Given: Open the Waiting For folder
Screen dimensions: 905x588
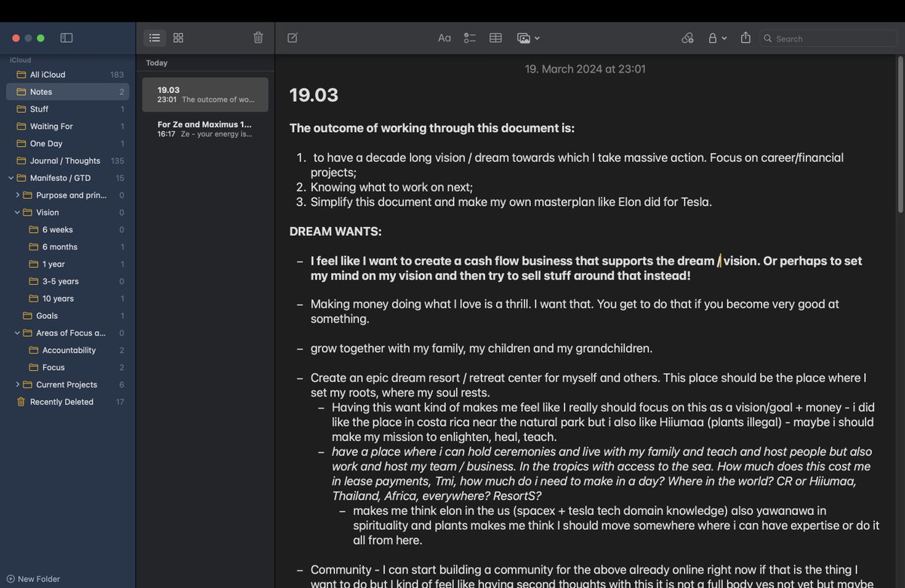Looking at the screenshot, I should tap(68, 127).
